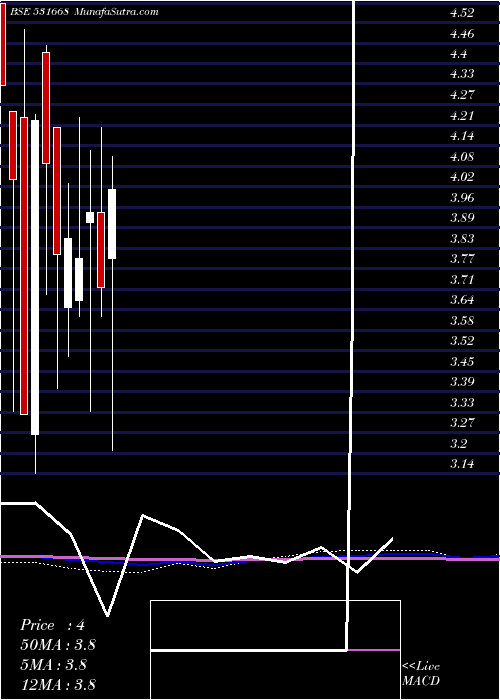500x700 pixels.
Task: Click the '<<Live MACD' label
Action: pyautogui.click(x=421, y=674)
